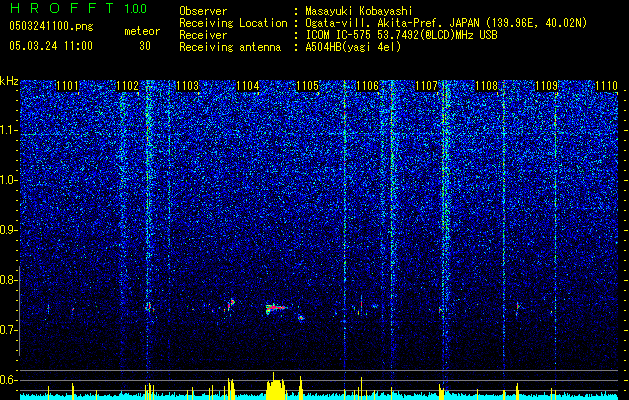Image resolution: width=629 pixels, height=400 pixels.
Task: Click observer name Masayuki Kobayashi
Action: [359, 11]
